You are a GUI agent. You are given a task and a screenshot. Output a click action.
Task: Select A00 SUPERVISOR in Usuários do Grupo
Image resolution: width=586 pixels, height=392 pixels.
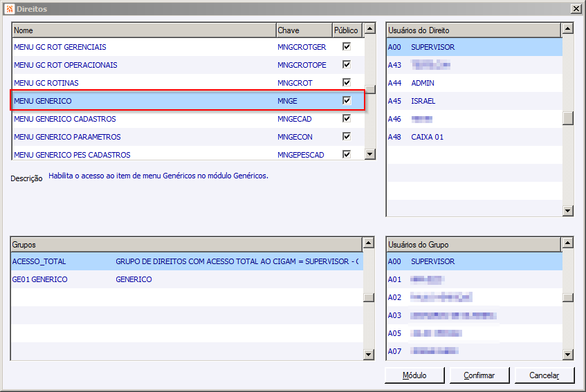click(475, 261)
